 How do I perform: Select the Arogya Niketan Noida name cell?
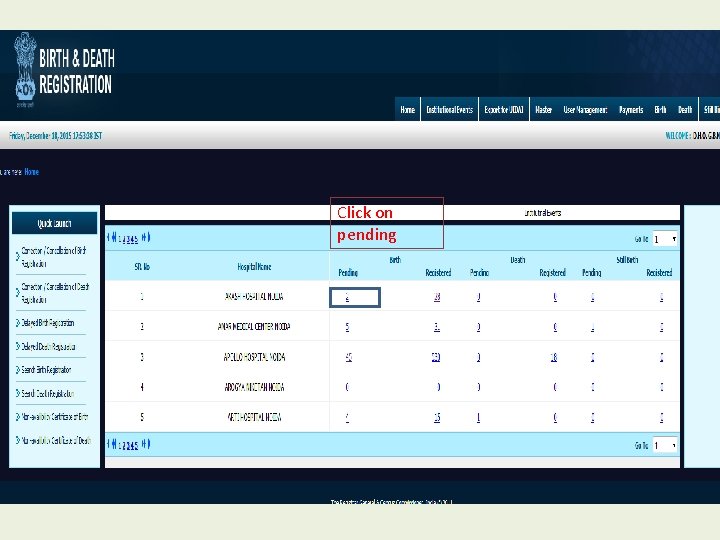tap(254, 387)
